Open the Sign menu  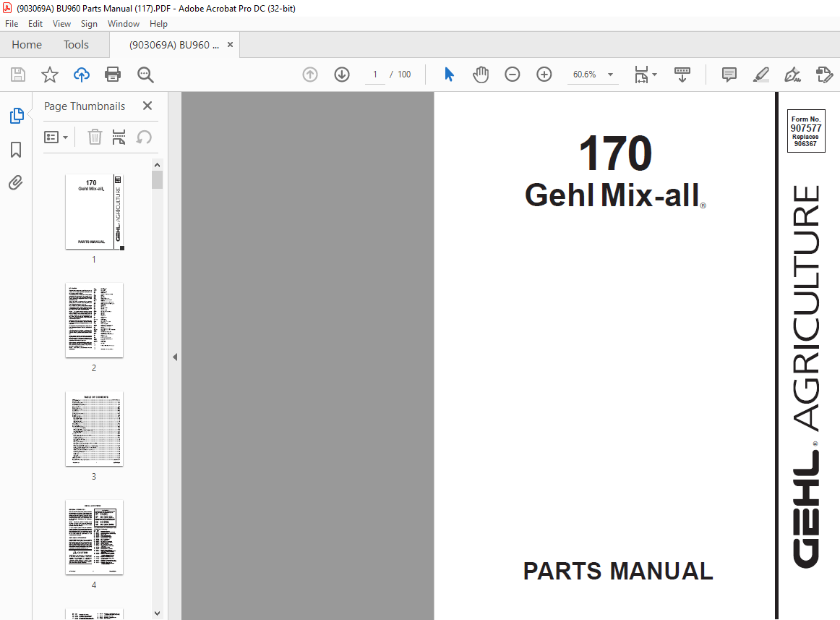click(89, 24)
